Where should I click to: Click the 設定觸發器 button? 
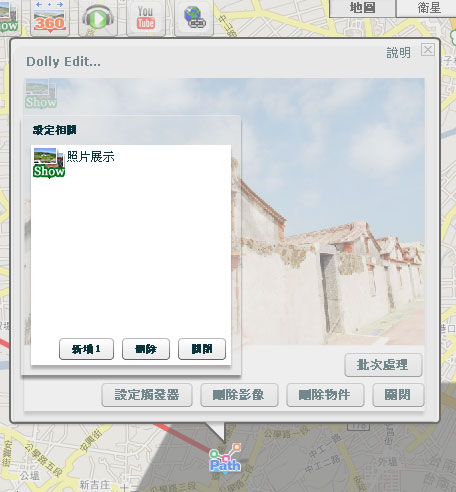point(147,395)
